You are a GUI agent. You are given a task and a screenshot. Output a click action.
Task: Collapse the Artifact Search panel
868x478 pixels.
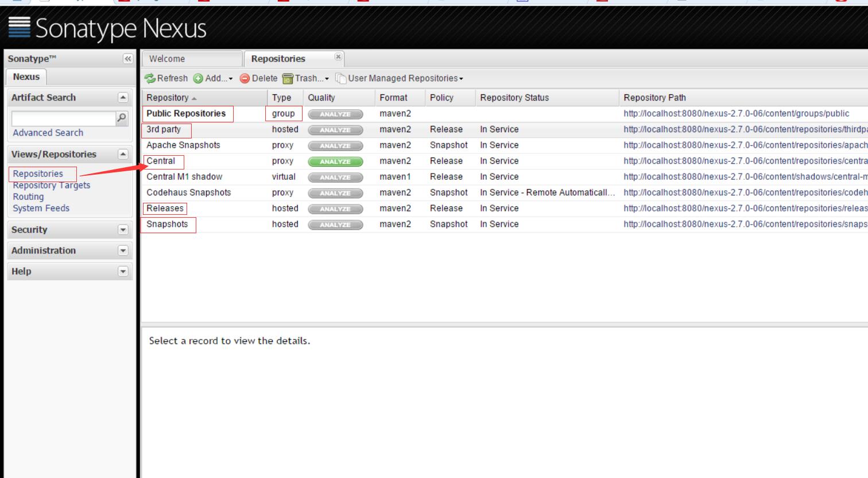click(123, 98)
